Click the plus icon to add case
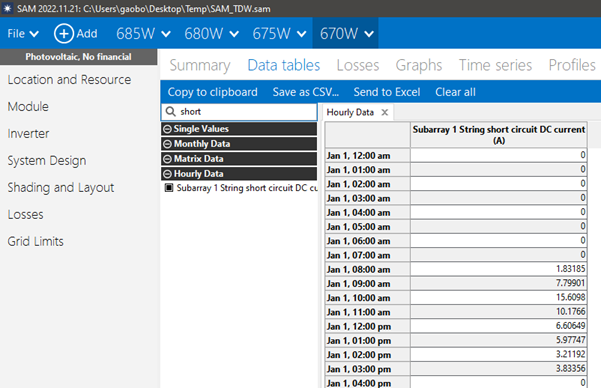The width and height of the screenshot is (601, 388). click(64, 33)
